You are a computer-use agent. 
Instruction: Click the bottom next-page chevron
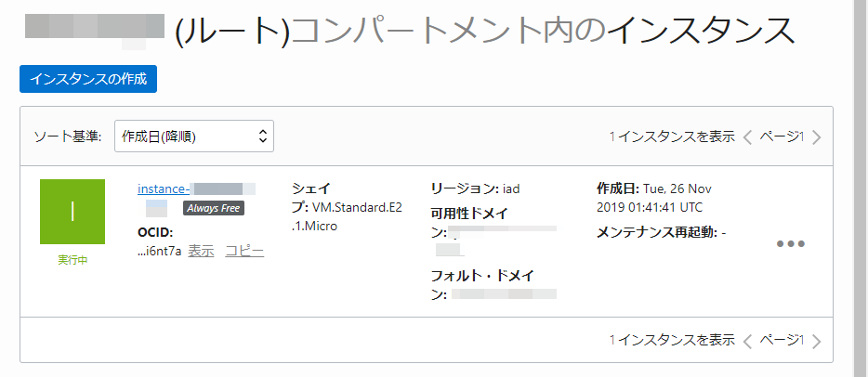[x=816, y=341]
